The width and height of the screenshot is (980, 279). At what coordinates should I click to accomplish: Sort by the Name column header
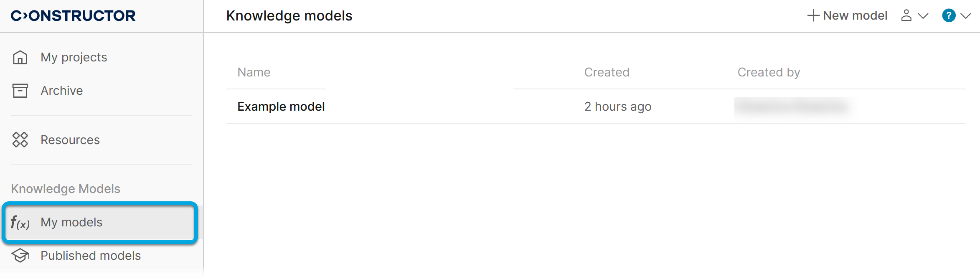[254, 72]
